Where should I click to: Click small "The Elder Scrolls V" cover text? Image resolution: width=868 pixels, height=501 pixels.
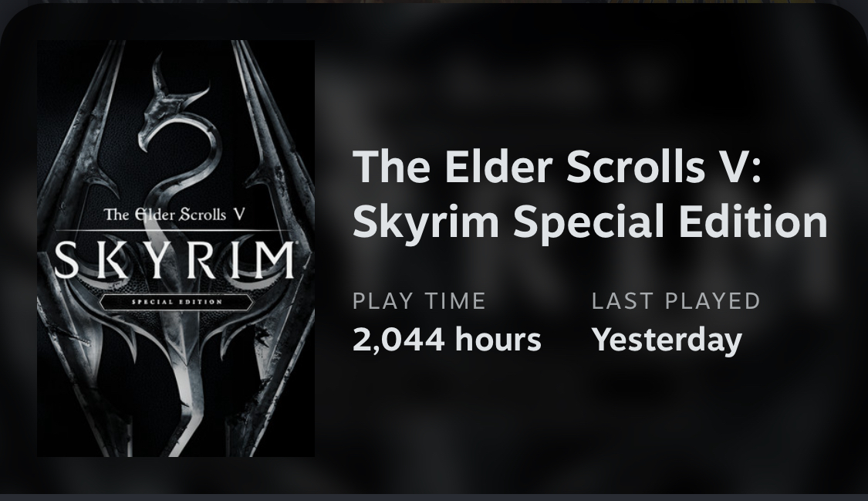click(174, 215)
